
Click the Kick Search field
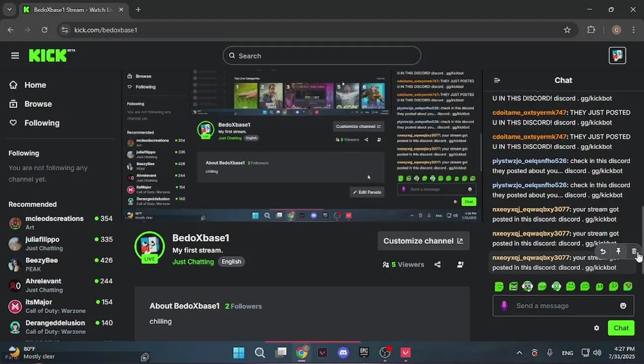tap(322, 56)
